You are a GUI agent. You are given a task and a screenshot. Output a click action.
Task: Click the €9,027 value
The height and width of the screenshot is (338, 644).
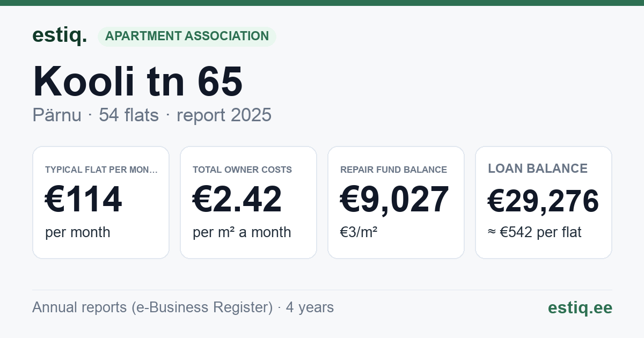coord(394,200)
